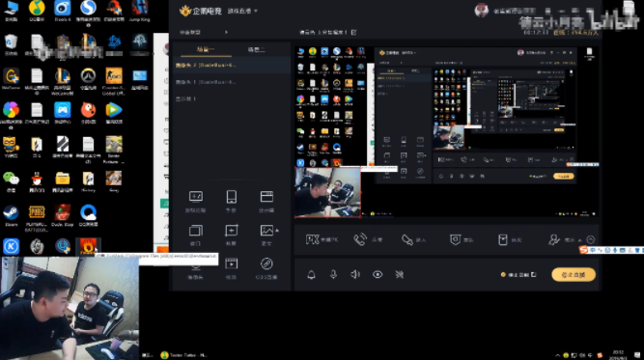Open Jump King desktop shortcut
Image resolution: width=644 pixels, height=360 pixels.
tap(139, 11)
